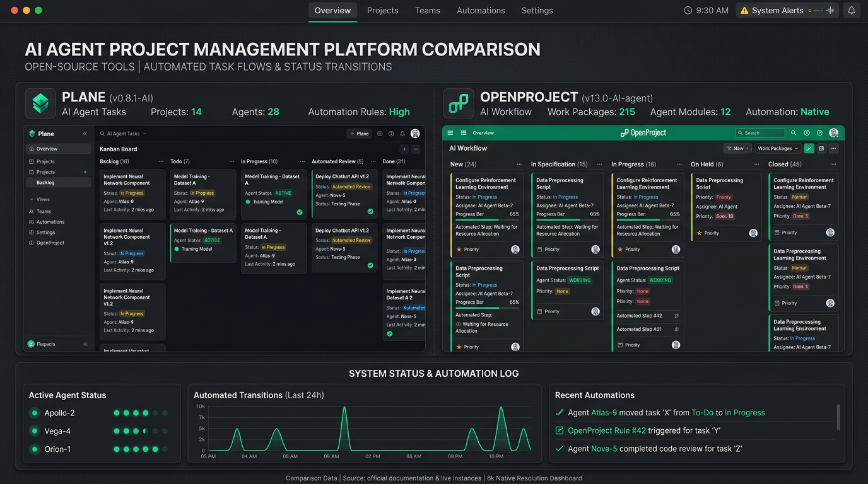Switch to the Automations tab in top navigation
The width and height of the screenshot is (868, 484).
481,11
